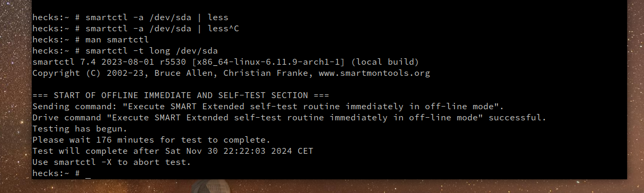Click the 'Bruce Allen' name in copyright line

[184, 73]
